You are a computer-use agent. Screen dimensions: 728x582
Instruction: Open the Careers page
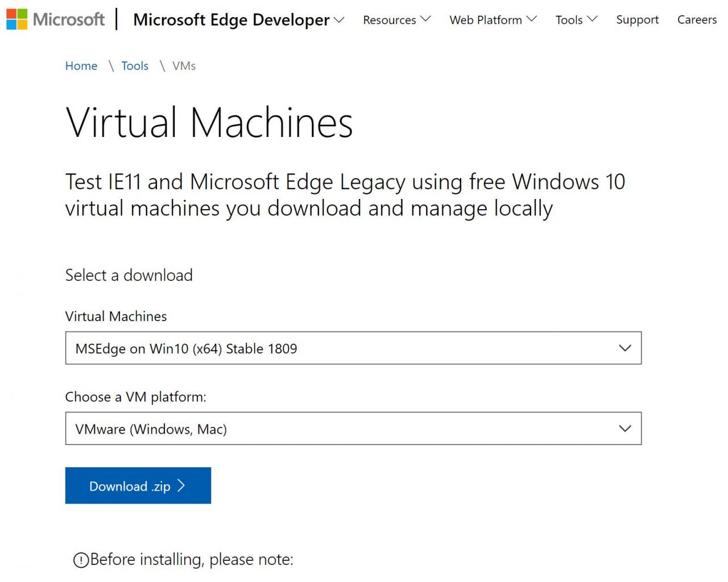[x=697, y=20]
